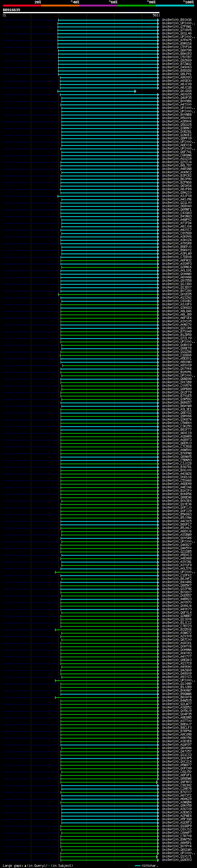Select hit label UniRef100_B8IFT7

(x=177, y=430)
